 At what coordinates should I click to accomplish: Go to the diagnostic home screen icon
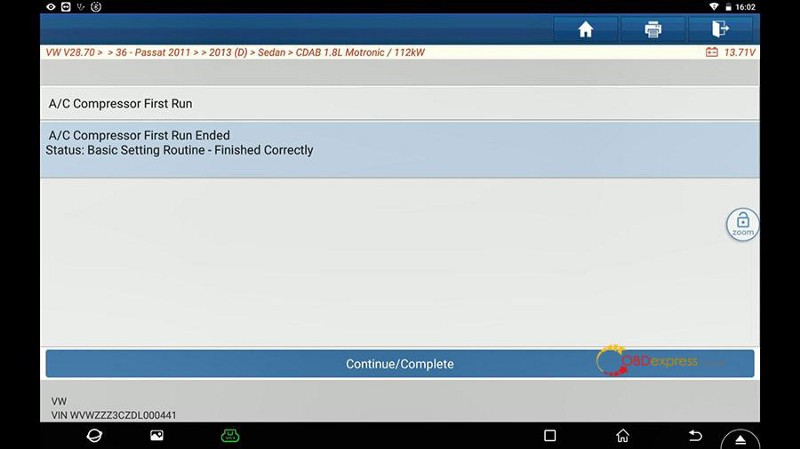(585, 29)
